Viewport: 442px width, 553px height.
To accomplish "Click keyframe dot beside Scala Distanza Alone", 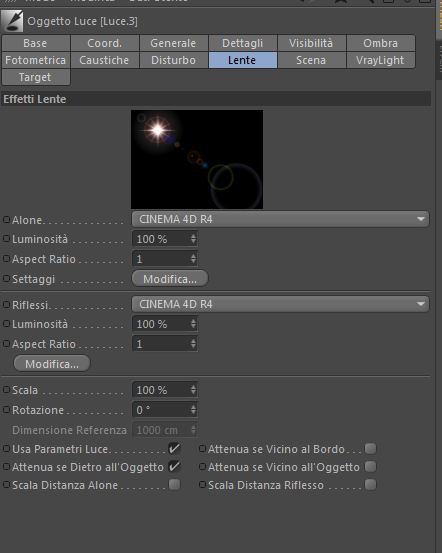I will (6, 485).
